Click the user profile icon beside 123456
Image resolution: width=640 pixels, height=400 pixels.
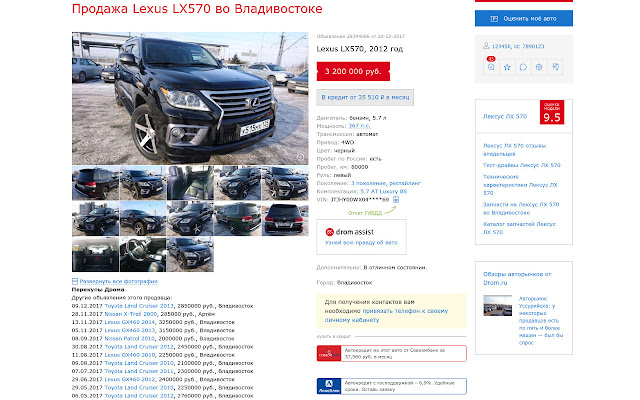(x=486, y=46)
